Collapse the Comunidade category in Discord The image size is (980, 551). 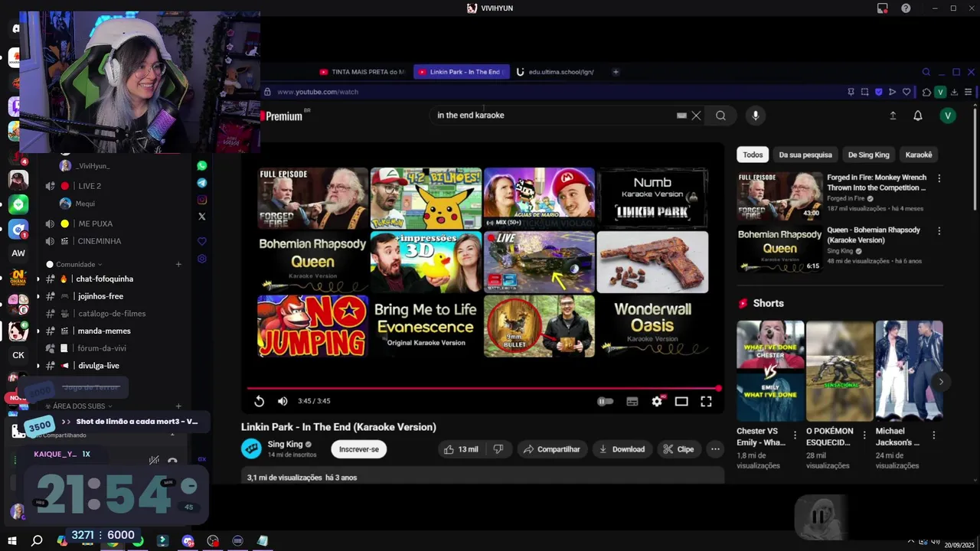pos(75,264)
